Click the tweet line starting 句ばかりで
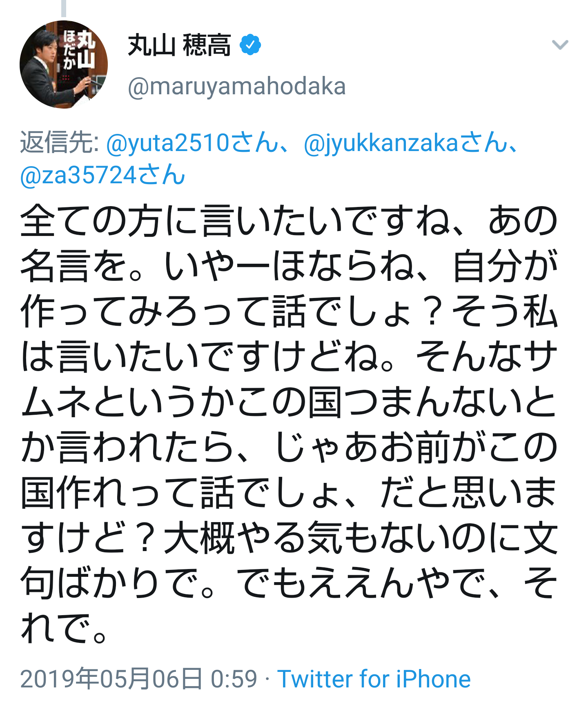Viewport: 588px width, 707px height. [289, 583]
